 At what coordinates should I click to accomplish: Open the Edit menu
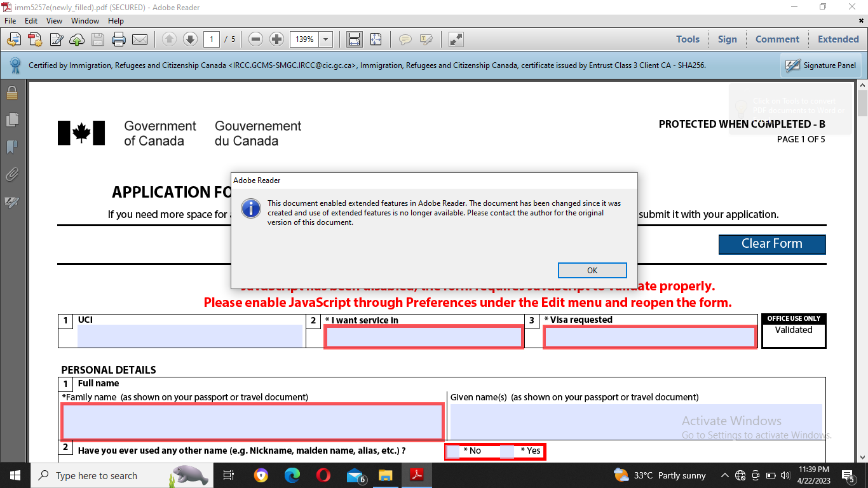click(31, 21)
